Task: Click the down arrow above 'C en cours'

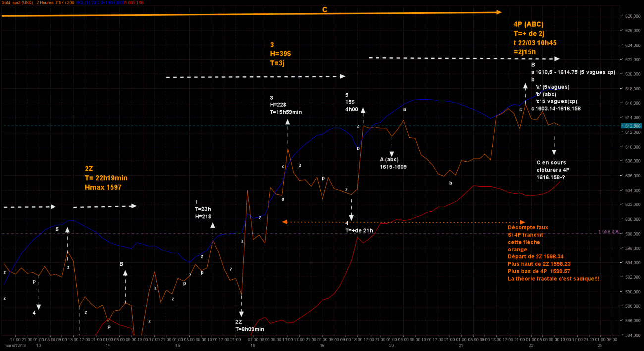Action: [554, 146]
